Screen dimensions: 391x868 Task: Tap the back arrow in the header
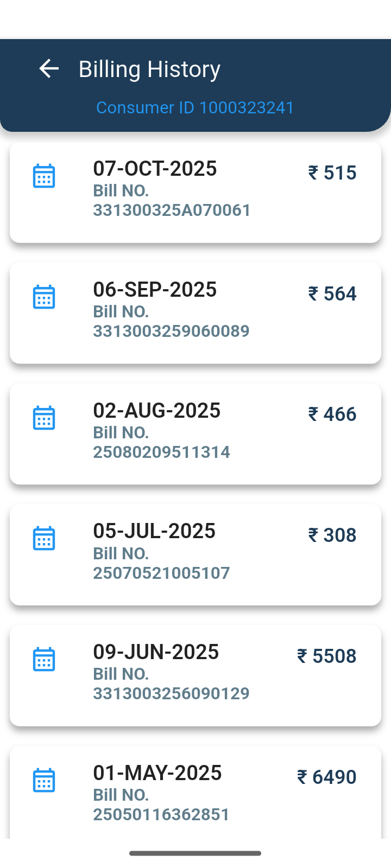tap(49, 69)
